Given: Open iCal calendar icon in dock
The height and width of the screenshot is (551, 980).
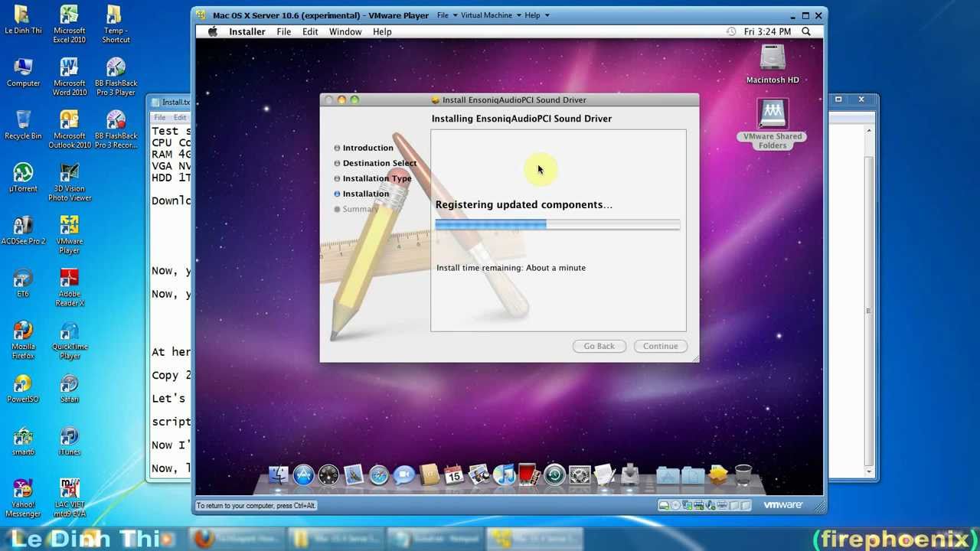Looking at the screenshot, I should pos(454,475).
